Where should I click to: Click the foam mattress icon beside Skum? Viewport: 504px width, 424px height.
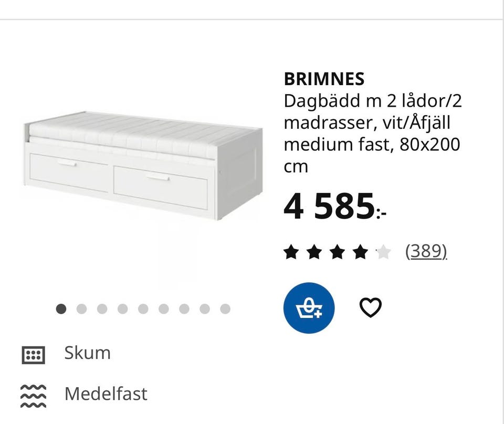pyautogui.click(x=33, y=355)
